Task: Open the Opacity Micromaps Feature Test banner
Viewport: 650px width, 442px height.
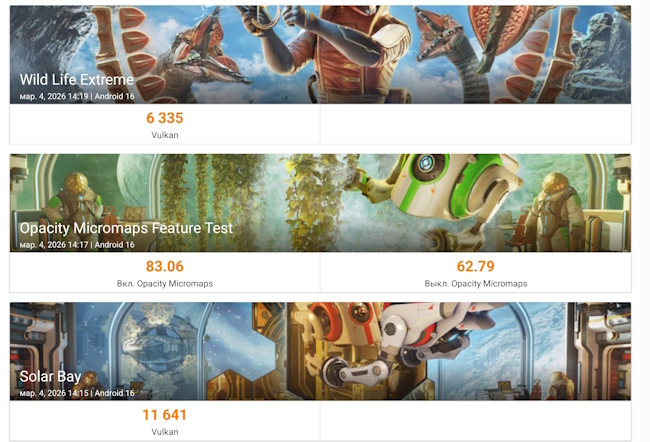Action: tap(320, 203)
